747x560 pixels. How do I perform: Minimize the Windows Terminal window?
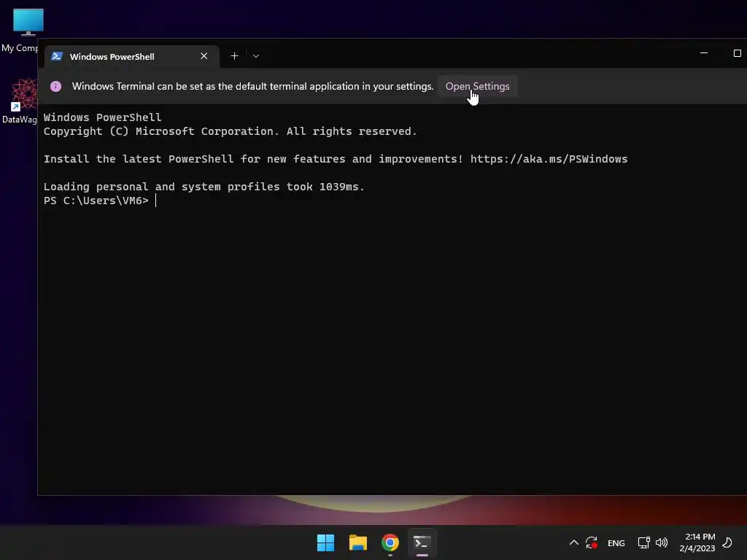point(704,53)
